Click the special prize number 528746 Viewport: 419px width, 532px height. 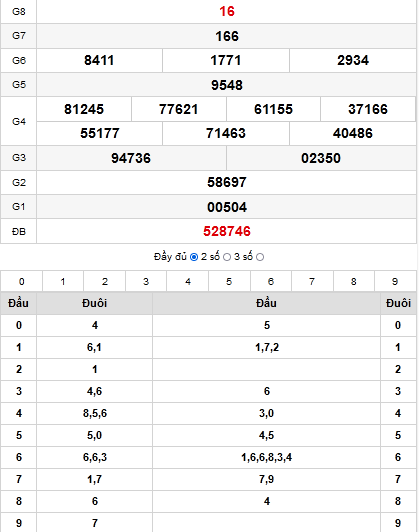[x=227, y=231]
